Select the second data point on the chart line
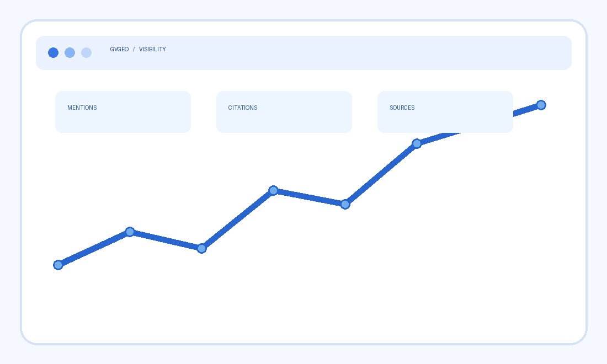This screenshot has width=607, height=364. coord(130,232)
